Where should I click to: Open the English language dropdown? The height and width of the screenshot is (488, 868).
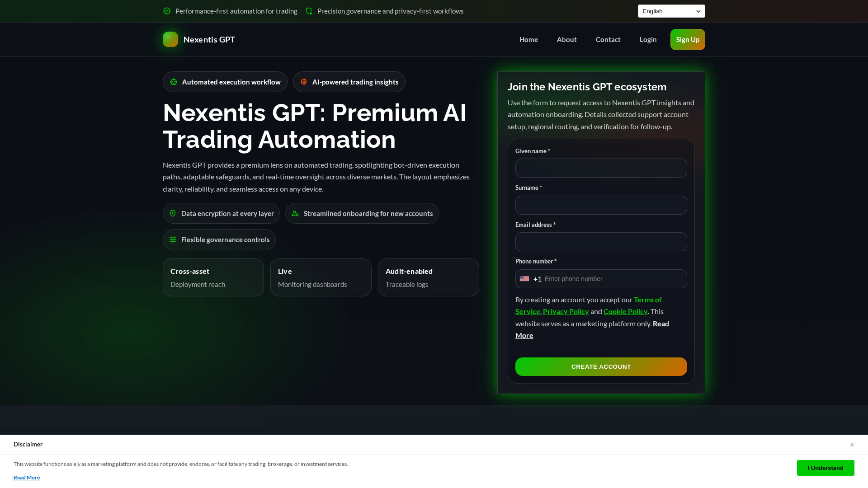point(671,11)
